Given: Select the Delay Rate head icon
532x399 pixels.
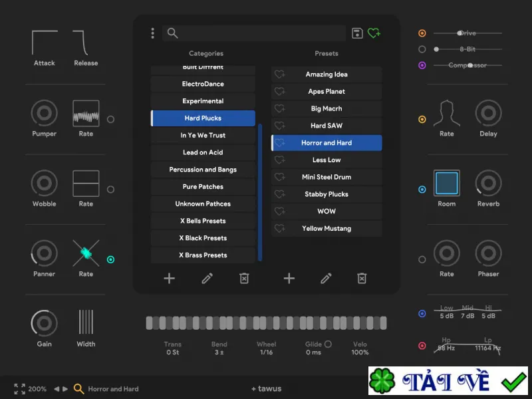Looking at the screenshot, I should click(446, 113).
